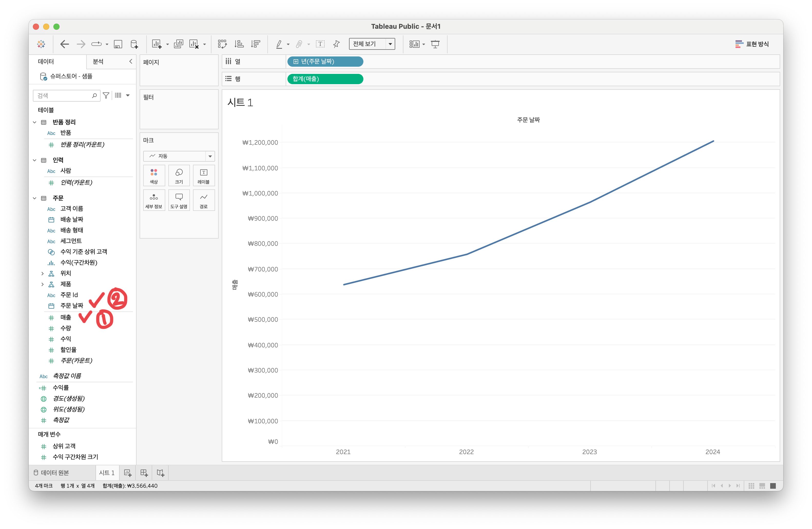Click the add new data source icon

[x=134, y=44]
